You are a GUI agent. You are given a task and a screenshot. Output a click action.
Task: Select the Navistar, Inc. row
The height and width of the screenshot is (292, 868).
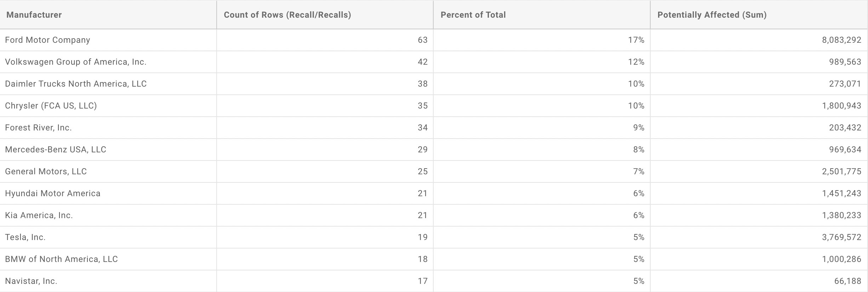tap(434, 281)
